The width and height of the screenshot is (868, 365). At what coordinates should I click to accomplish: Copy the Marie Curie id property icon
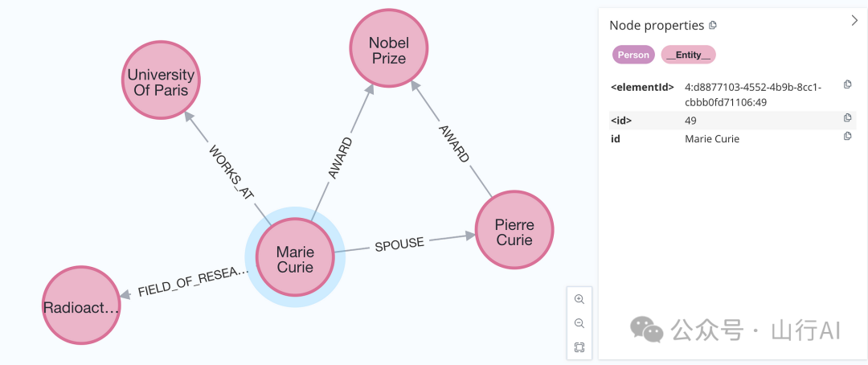(847, 137)
